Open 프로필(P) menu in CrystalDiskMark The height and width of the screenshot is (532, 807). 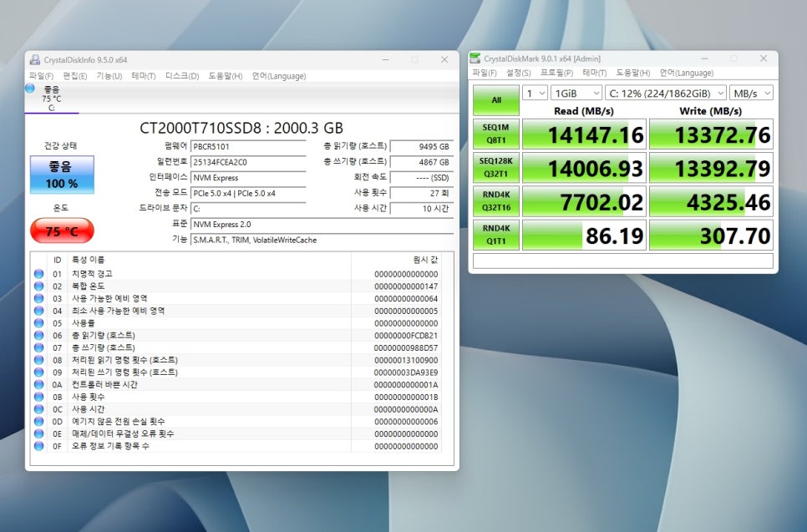click(x=557, y=73)
